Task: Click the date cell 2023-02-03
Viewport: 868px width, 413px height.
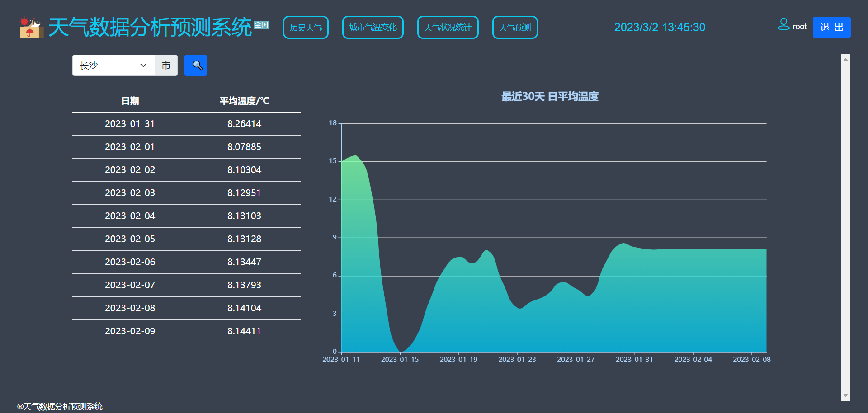Action: [130, 193]
